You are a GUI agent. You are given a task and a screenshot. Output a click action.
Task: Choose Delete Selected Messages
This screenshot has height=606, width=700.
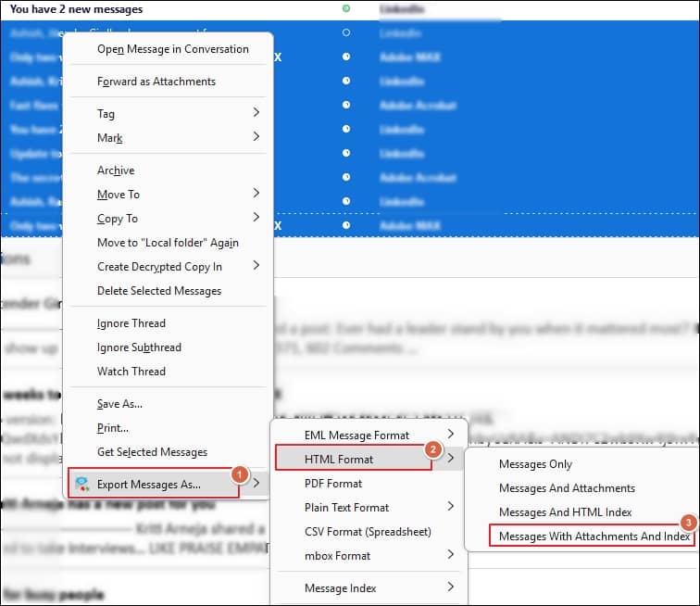click(x=159, y=291)
